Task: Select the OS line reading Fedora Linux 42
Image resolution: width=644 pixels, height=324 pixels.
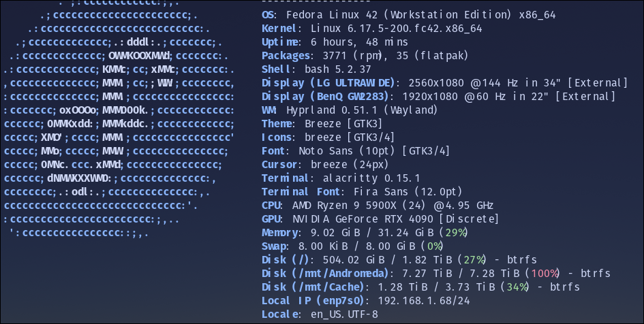Action: [x=409, y=15]
